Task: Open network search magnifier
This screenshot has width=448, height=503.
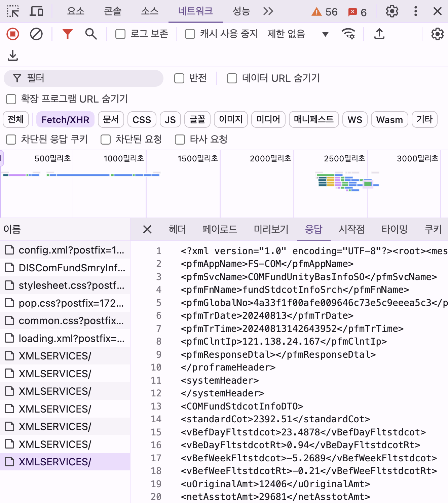Action: click(x=91, y=34)
